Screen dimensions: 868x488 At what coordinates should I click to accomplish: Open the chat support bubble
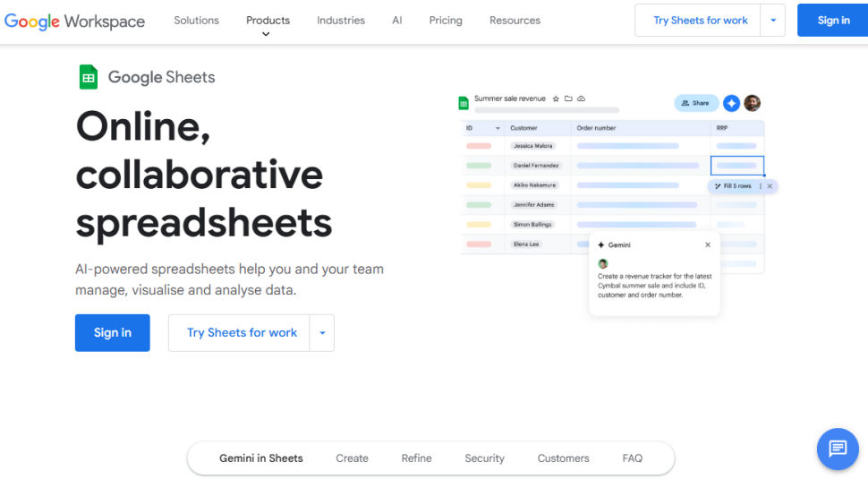(838, 449)
